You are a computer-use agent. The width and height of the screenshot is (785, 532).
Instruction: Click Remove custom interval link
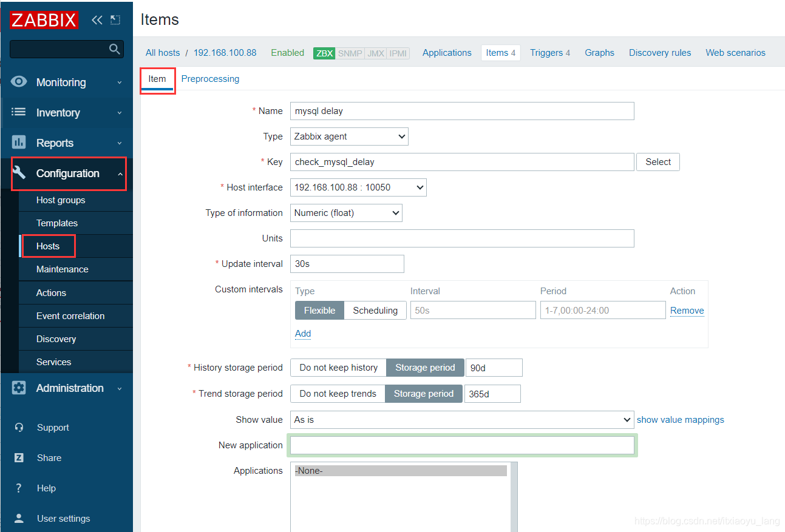[687, 311]
